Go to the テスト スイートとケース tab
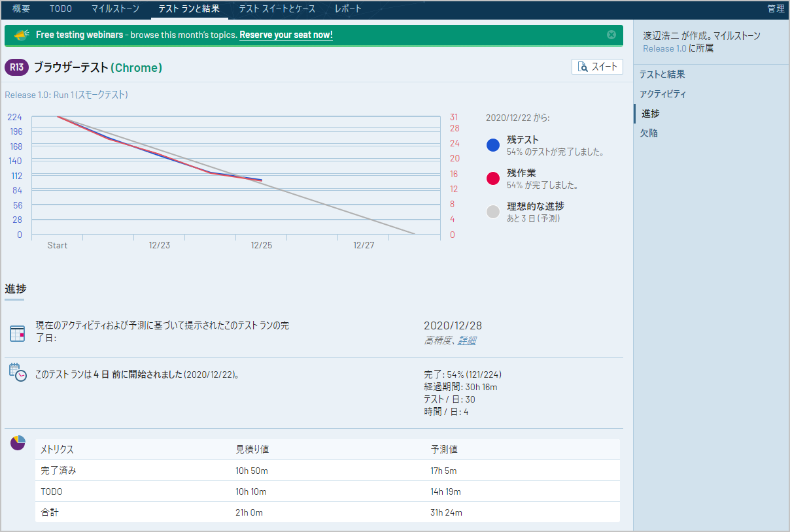790x532 pixels. click(277, 9)
